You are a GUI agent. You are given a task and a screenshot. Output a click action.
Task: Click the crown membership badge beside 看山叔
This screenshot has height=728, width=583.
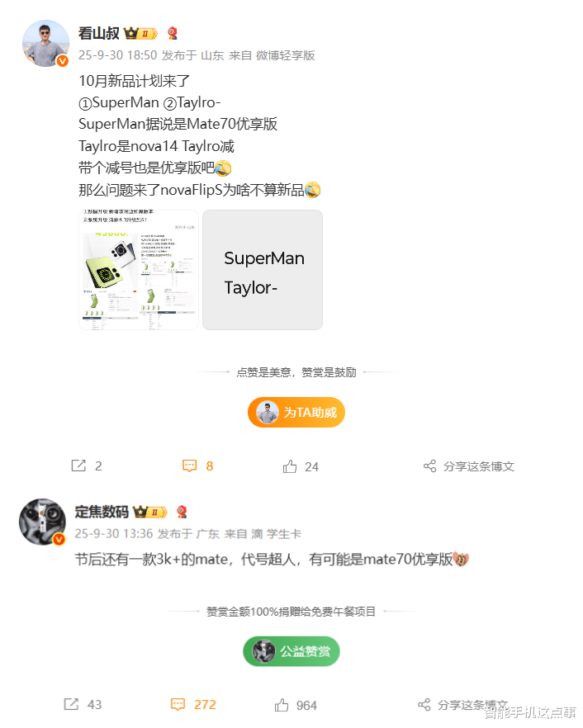pyautogui.click(x=140, y=33)
